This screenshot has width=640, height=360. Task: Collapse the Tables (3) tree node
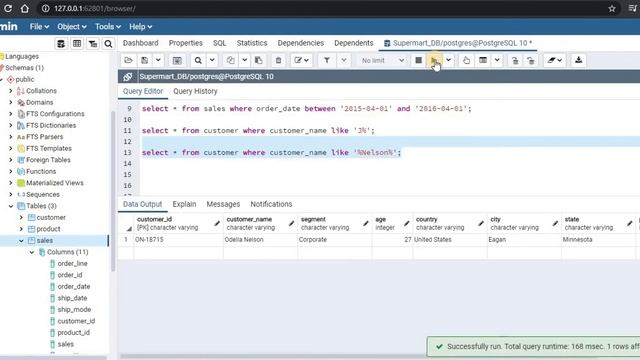coord(11,206)
